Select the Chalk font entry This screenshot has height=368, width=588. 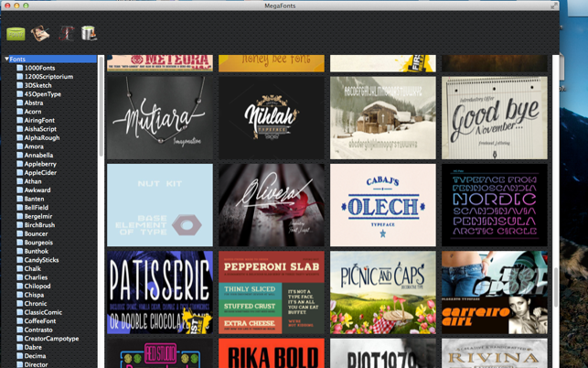pos(33,268)
